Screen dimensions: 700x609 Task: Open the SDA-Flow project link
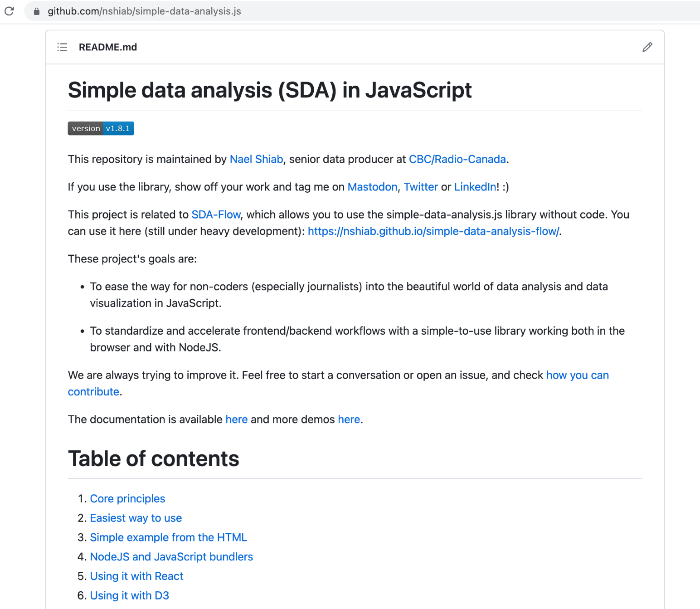click(x=216, y=214)
